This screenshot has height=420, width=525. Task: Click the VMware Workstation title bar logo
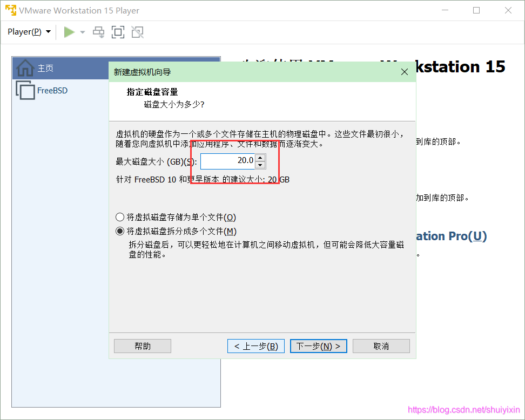11,10
